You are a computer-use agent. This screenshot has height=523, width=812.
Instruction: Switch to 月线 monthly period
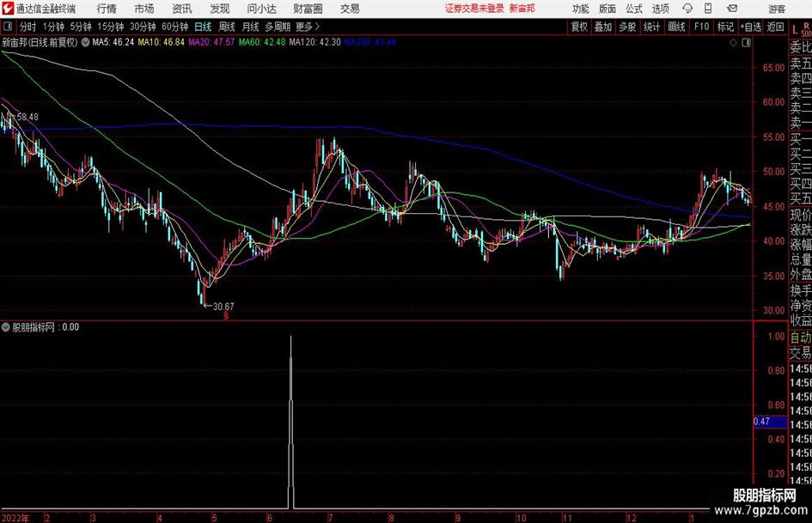pyautogui.click(x=251, y=27)
